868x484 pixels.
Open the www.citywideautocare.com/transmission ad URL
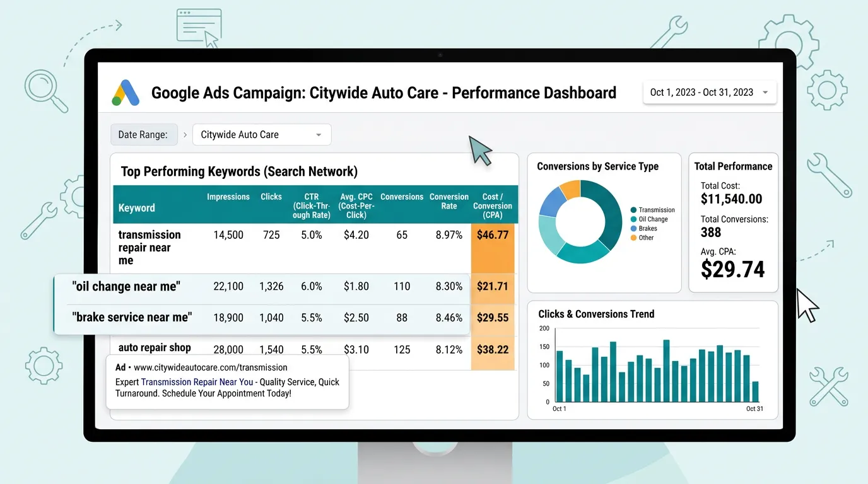pos(211,367)
